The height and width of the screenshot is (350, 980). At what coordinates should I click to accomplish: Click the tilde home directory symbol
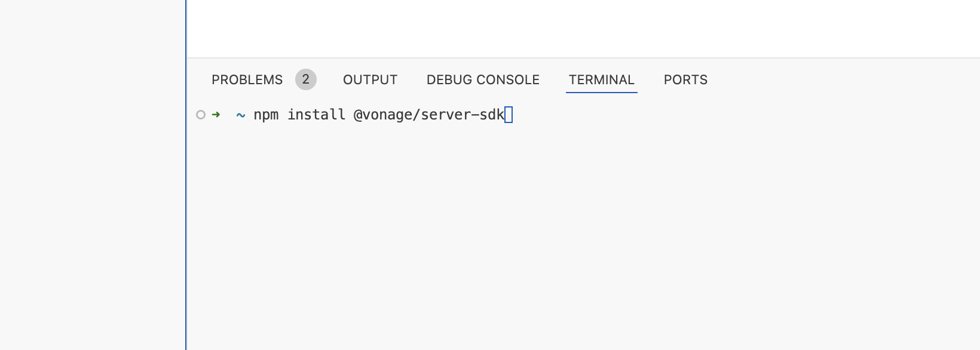(240, 115)
